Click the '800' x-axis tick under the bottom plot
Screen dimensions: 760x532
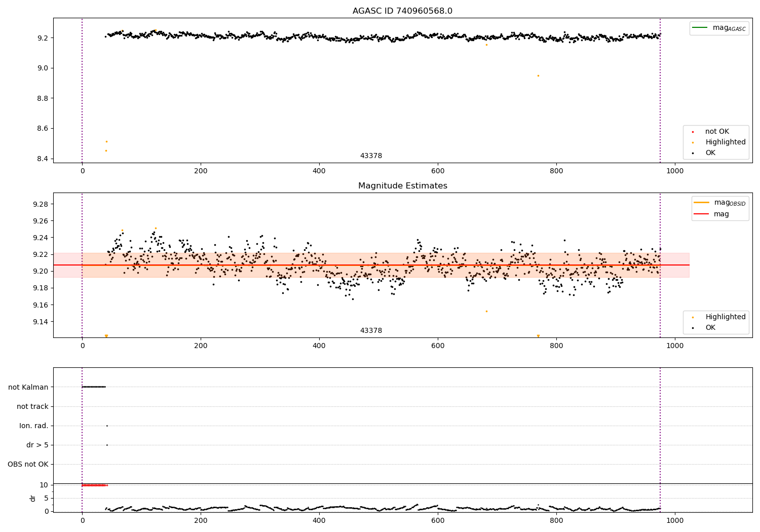coord(556,520)
